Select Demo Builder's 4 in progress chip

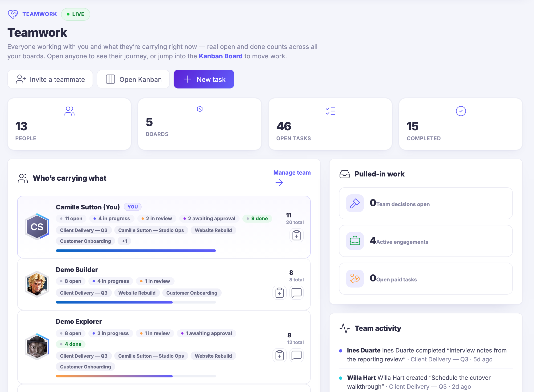(111, 281)
